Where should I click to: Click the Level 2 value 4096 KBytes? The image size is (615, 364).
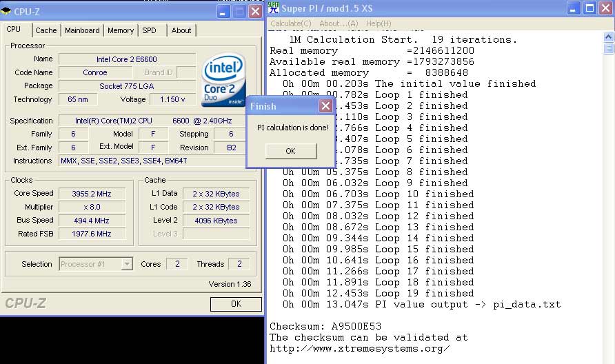216,221
